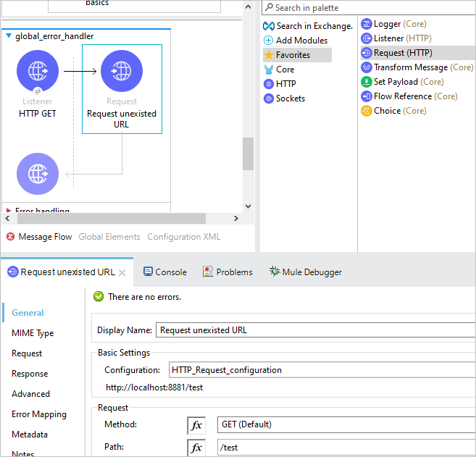Click the canvas horizontal scrollbar track
Viewport: 476px width, 457px height.
coord(122,218)
